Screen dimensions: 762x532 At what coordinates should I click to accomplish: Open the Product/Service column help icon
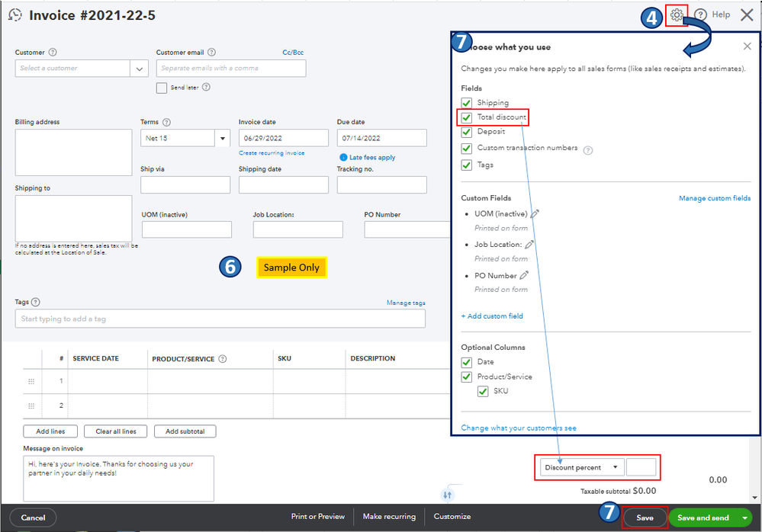(223, 359)
